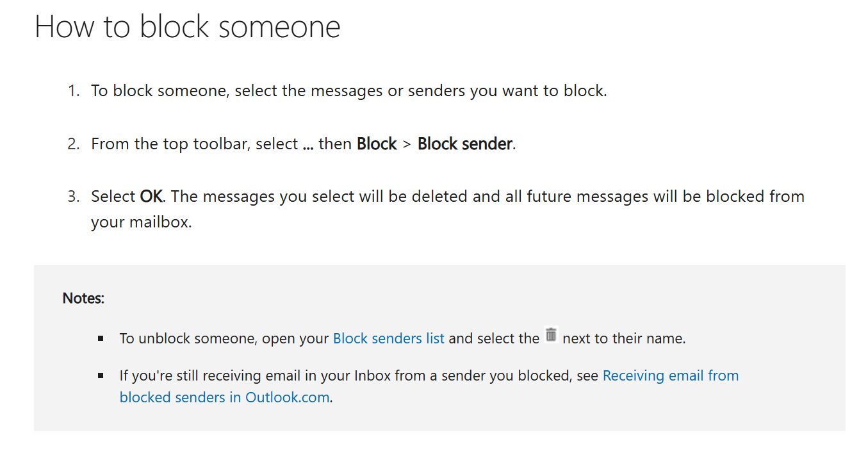Click the text next to their name
This screenshot has height=451, width=868.
tap(623, 338)
